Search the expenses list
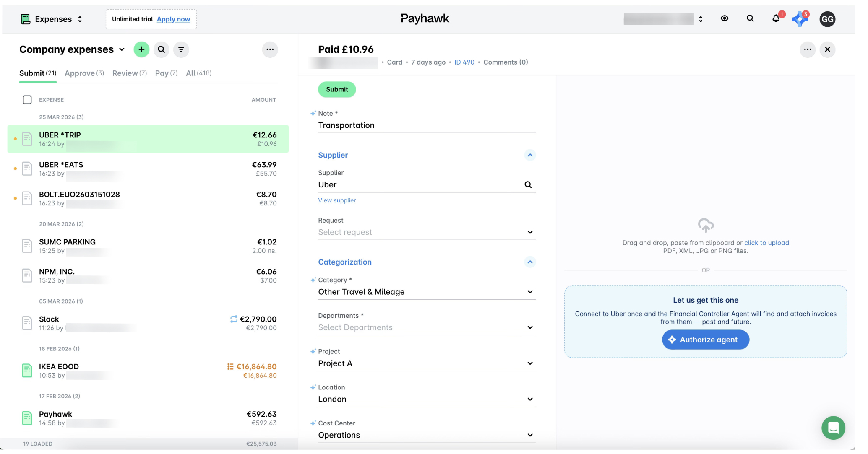The width and height of the screenshot is (868, 454). (161, 49)
